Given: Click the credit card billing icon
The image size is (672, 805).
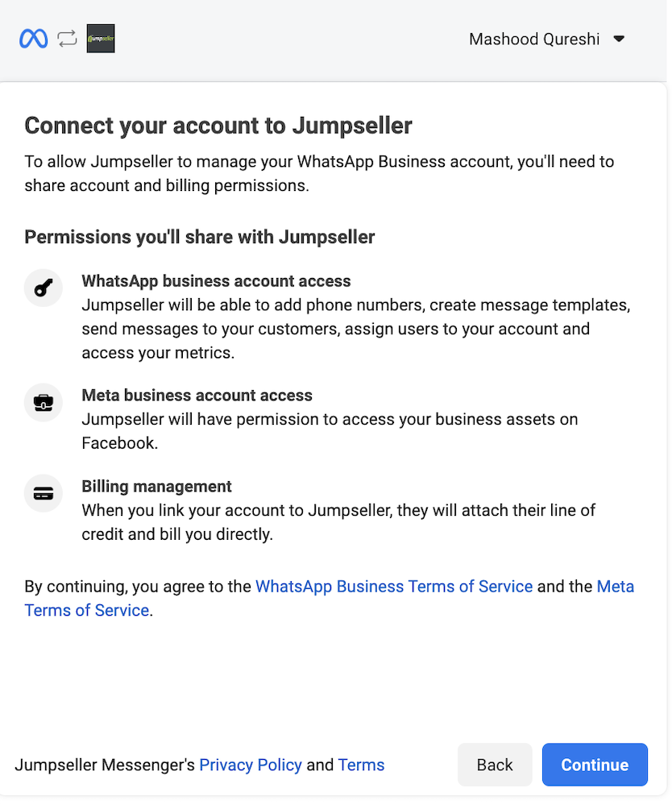Looking at the screenshot, I should (44, 493).
